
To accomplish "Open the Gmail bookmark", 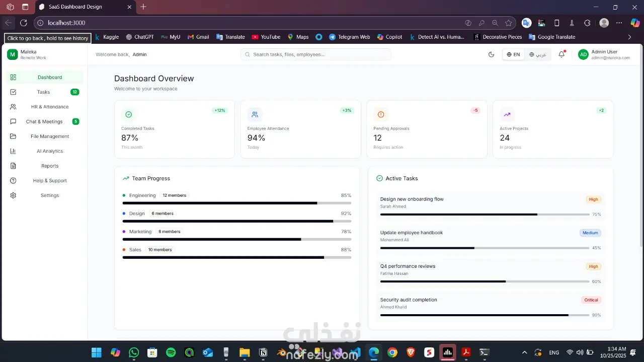I will pyautogui.click(x=198, y=37).
